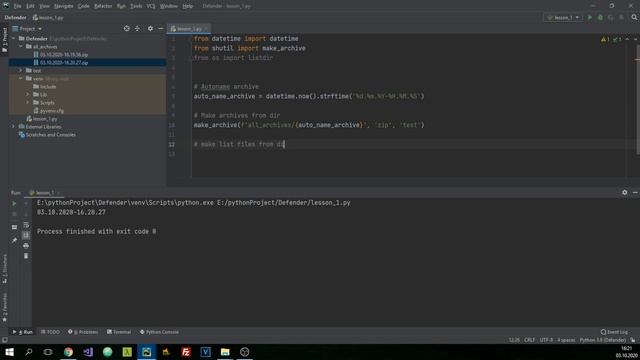Click CRLF line separator in status bar
This screenshot has height=360, width=640.
tap(529, 340)
